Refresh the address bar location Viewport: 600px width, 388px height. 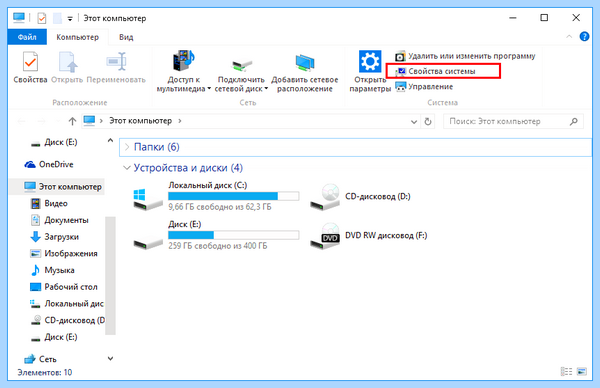point(428,122)
